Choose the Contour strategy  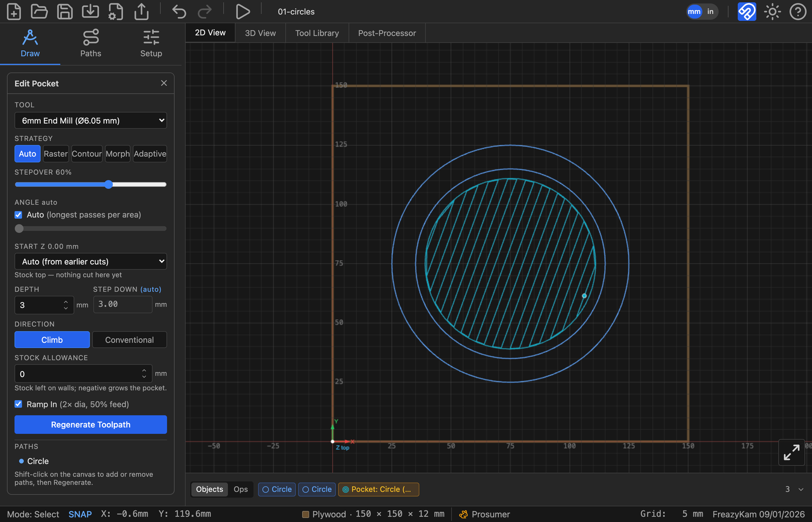click(x=87, y=154)
